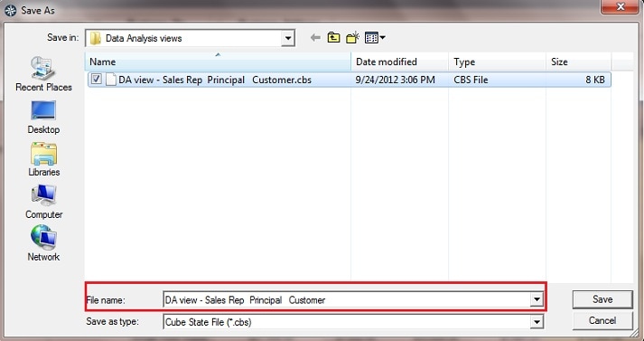Open Desktop in sidebar
Screen dimensions: 644x341
coord(43,117)
